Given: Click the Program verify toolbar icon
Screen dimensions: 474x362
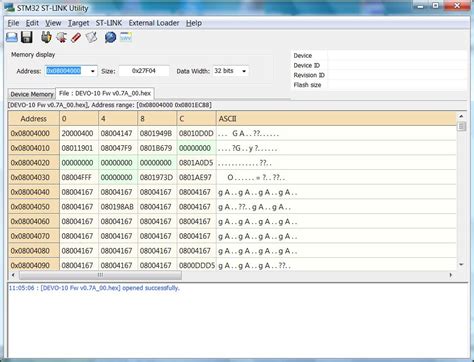Looking at the screenshot, I should pyautogui.click(x=91, y=37).
